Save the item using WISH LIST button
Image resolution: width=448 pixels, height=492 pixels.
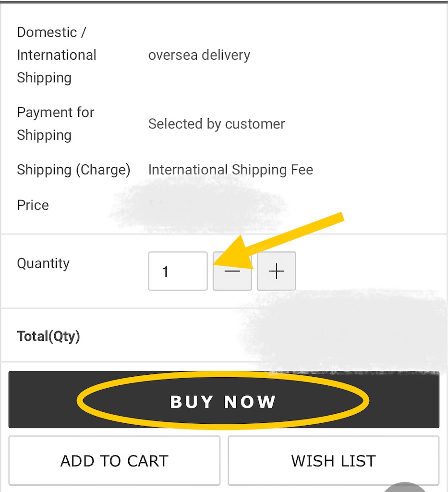[x=334, y=461]
